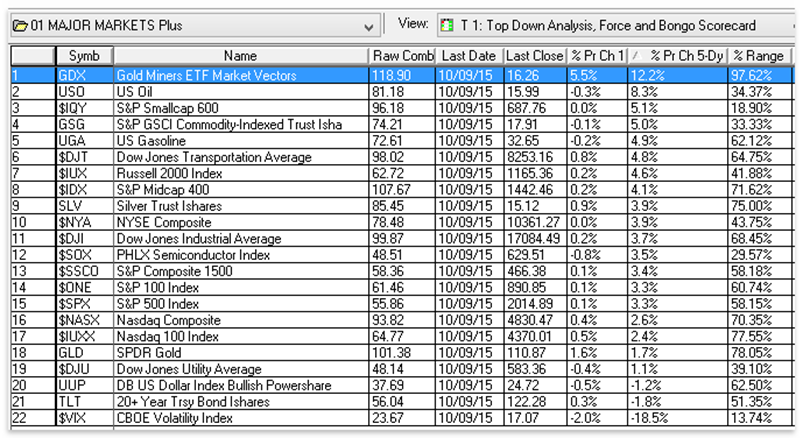803x438 pixels.
Task: Click the Silver Trust Ishares name cell
Action: [241, 206]
